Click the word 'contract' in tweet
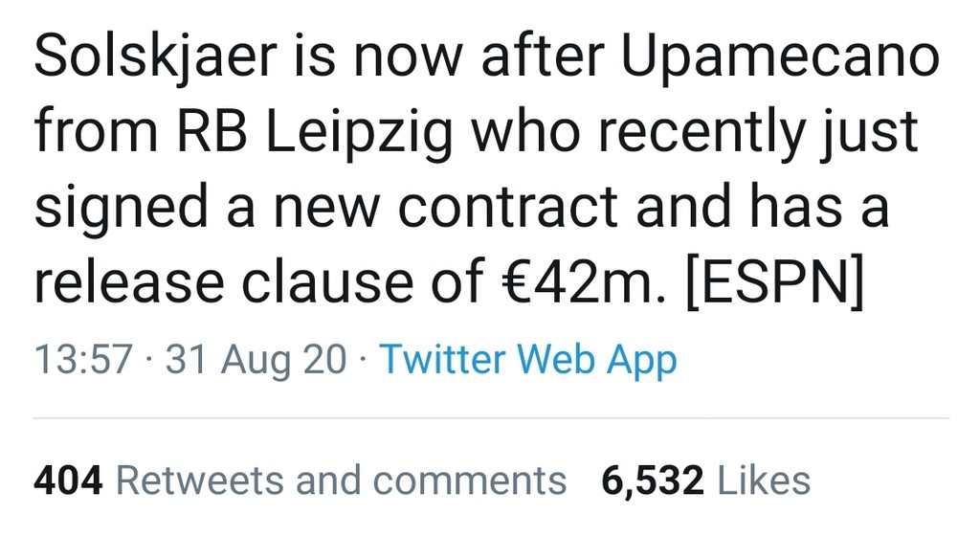The height and width of the screenshot is (537, 980). [504, 209]
